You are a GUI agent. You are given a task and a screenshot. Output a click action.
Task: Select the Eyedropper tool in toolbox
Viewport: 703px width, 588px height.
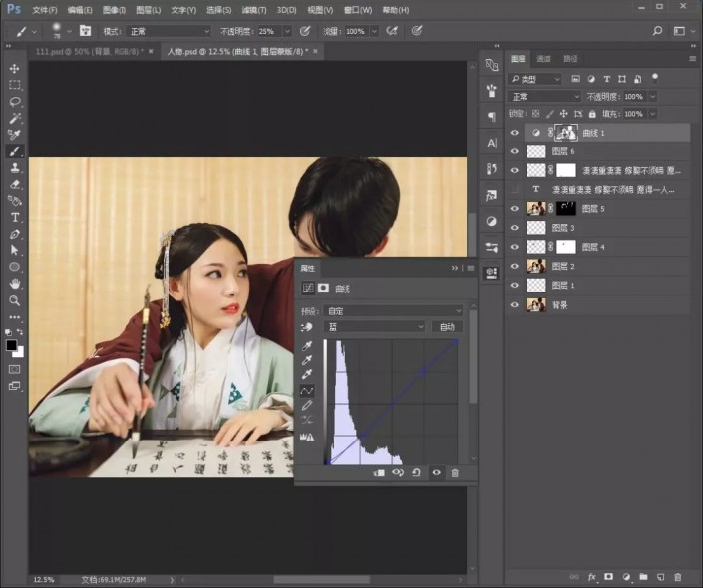[x=14, y=134]
